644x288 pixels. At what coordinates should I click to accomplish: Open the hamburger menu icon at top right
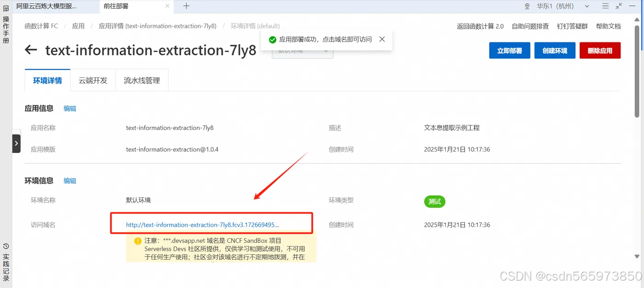pyautogui.click(x=605, y=6)
